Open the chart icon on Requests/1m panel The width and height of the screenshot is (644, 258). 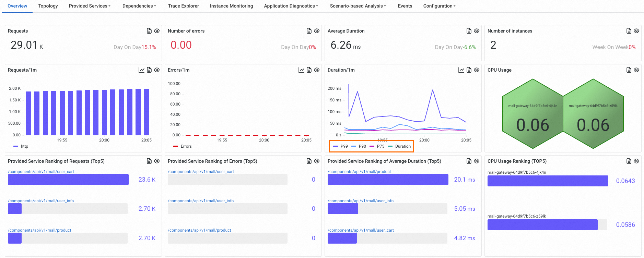141,70
